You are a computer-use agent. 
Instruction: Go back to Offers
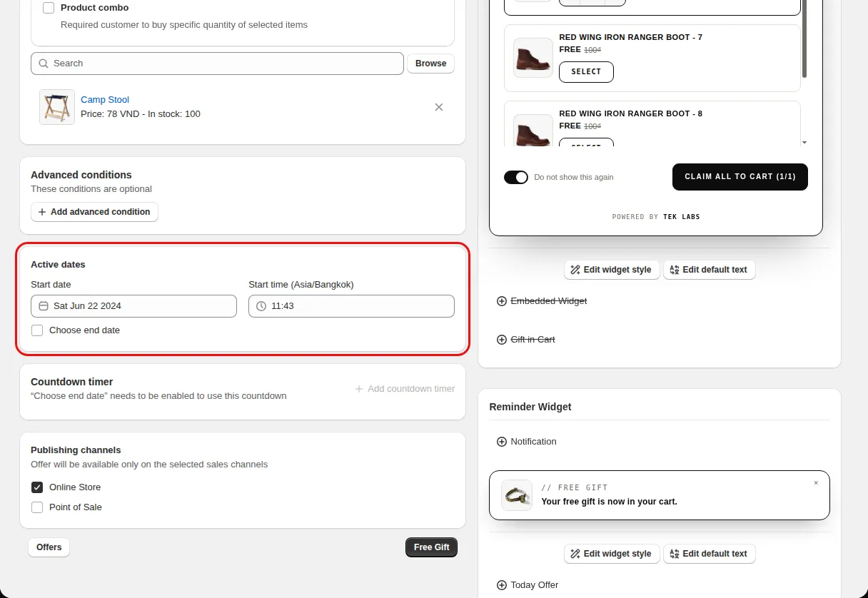[49, 547]
